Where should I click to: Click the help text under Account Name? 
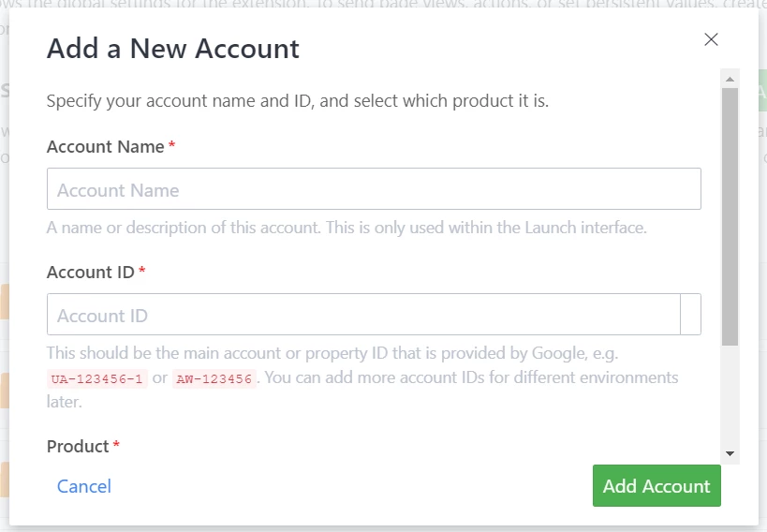[x=347, y=228]
